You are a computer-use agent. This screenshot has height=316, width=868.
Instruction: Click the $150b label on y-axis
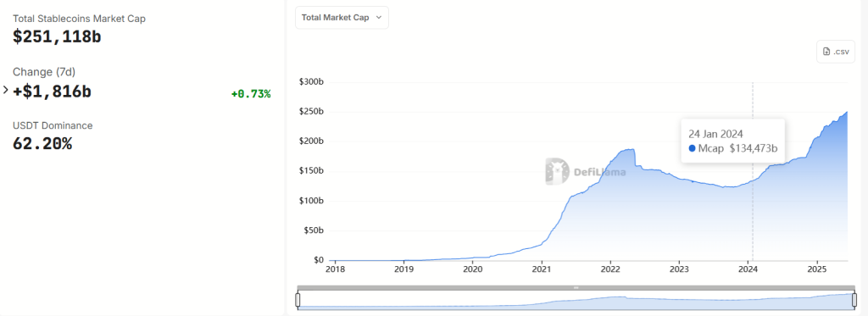311,171
